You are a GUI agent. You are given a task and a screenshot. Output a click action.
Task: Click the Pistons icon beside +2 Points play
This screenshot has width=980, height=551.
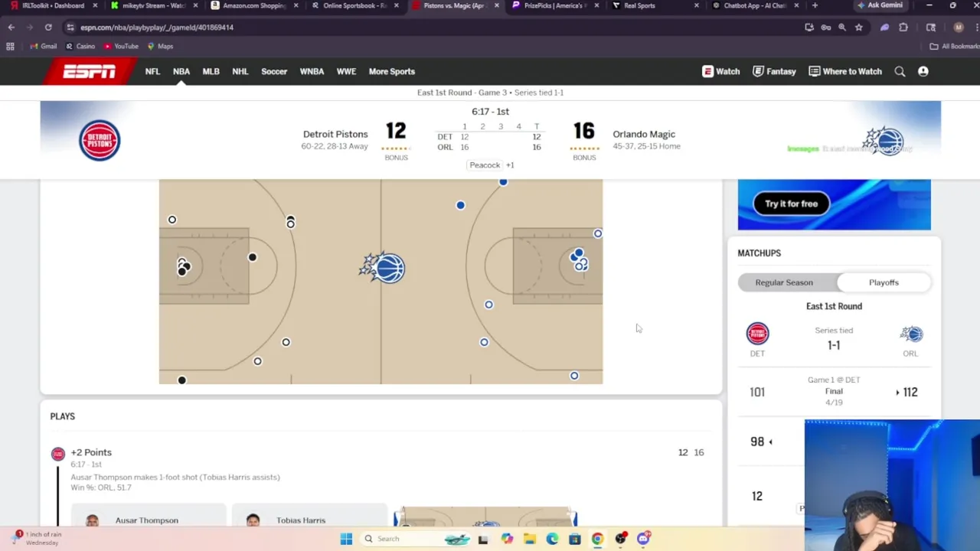(57, 455)
